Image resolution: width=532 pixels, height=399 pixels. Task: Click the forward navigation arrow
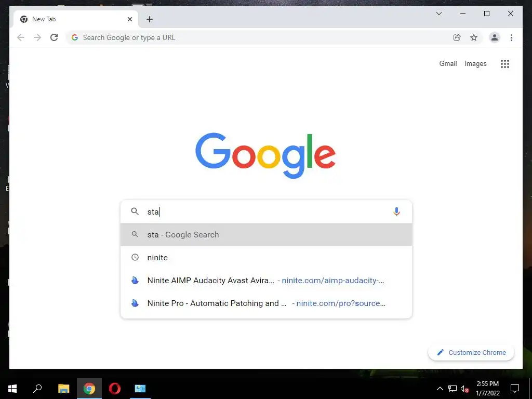tap(37, 37)
